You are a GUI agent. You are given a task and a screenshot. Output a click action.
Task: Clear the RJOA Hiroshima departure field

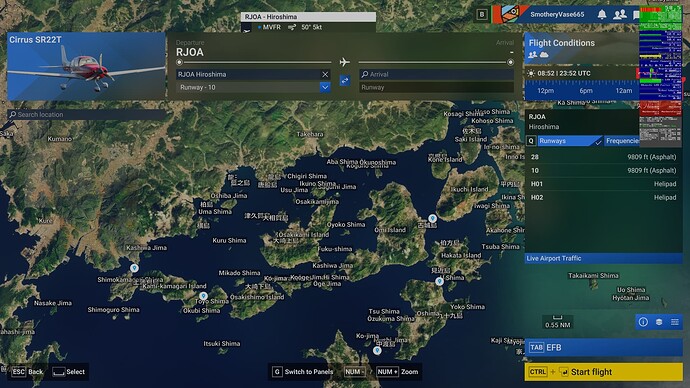(x=325, y=74)
